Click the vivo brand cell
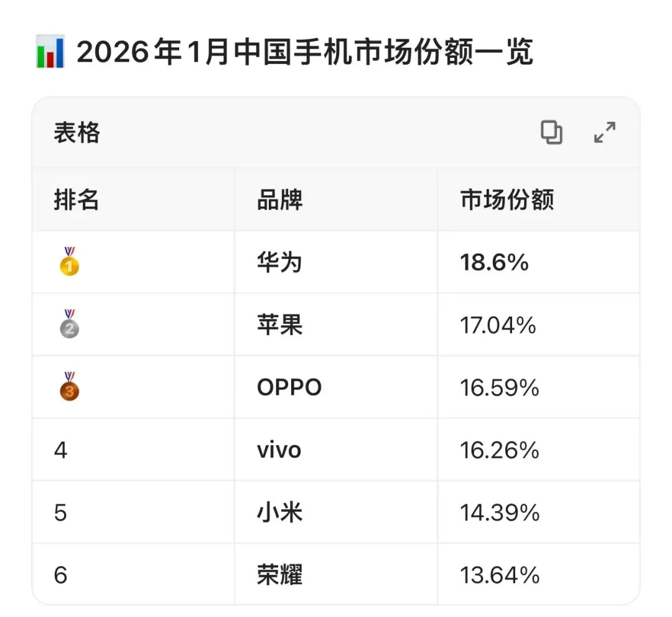The width and height of the screenshot is (672, 617). [x=279, y=450]
